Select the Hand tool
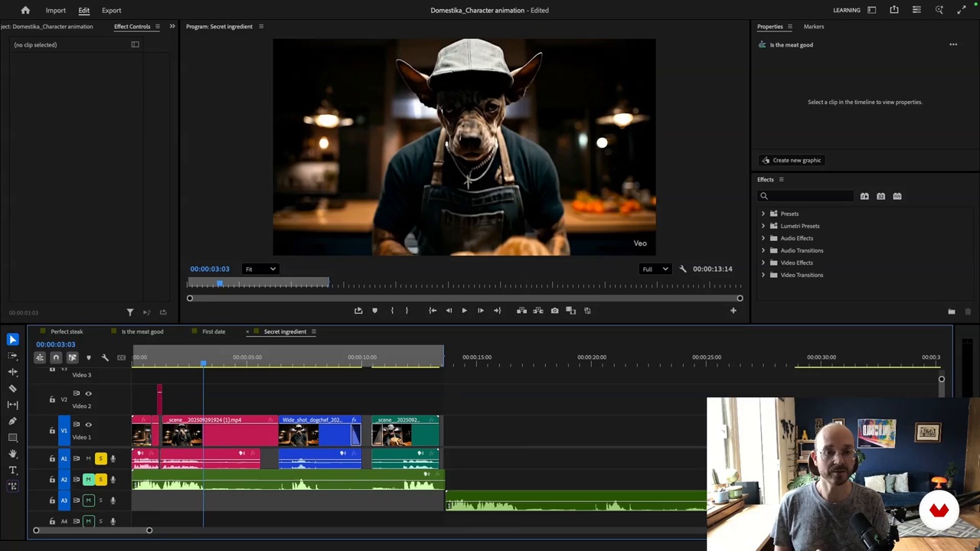The width and height of the screenshot is (980, 551). pos(12,454)
